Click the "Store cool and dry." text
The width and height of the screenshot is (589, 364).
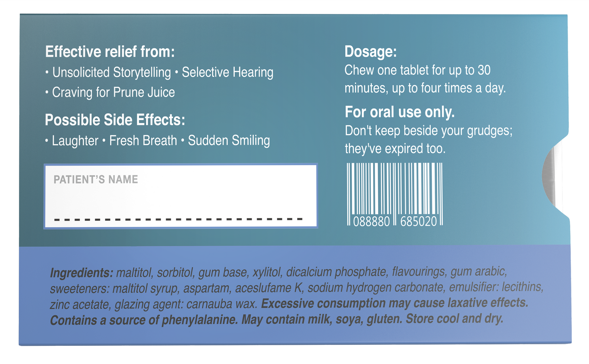(454, 319)
